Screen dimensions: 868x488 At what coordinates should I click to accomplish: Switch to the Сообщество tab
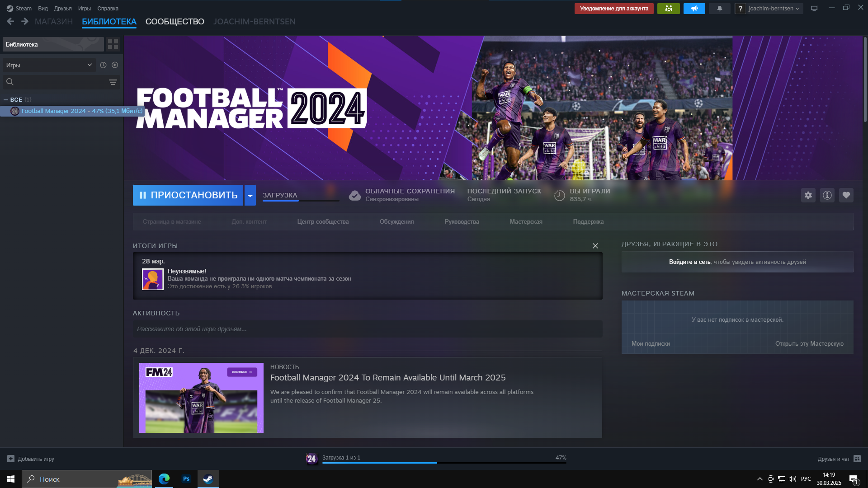(175, 22)
